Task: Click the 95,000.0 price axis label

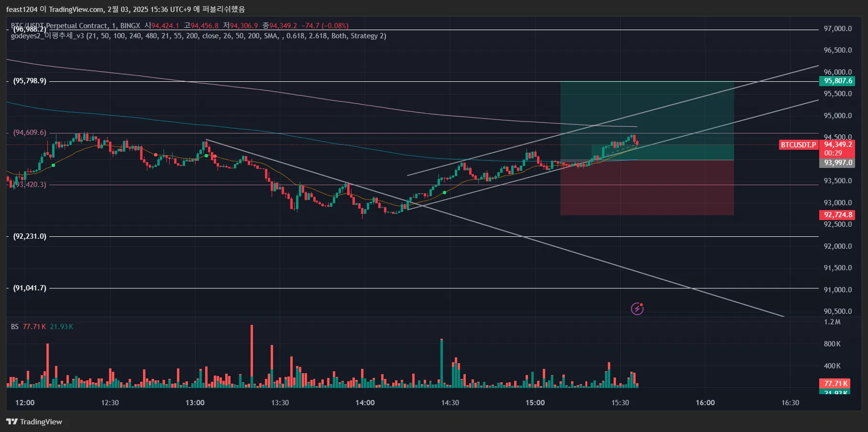Action: pos(837,116)
